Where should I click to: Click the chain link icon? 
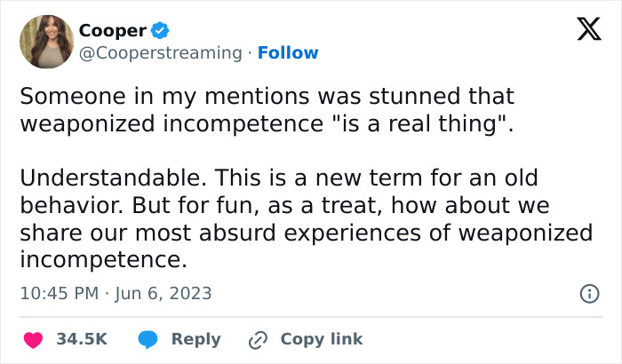[x=259, y=339]
